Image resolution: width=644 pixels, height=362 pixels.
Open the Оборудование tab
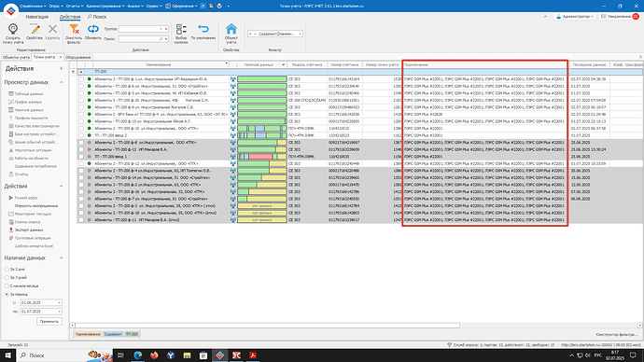pyautogui.click(x=78, y=58)
